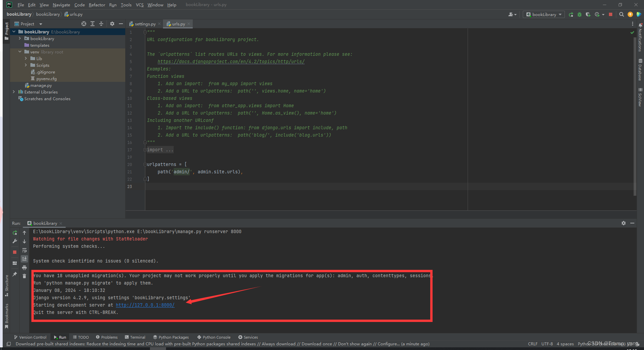Screen dimensions: 644x350
Task: Switch to the Python Console panel
Action: pos(214,337)
